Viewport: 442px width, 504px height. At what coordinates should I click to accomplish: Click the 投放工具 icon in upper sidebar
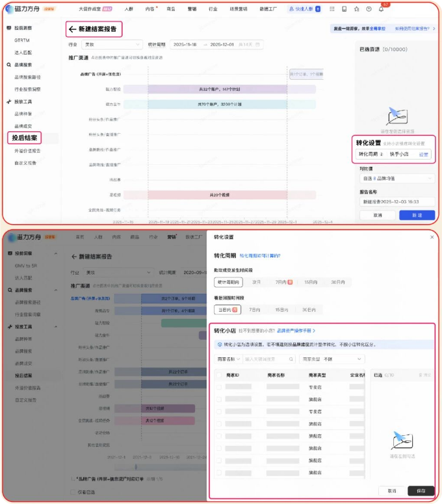pyautogui.click(x=9, y=102)
